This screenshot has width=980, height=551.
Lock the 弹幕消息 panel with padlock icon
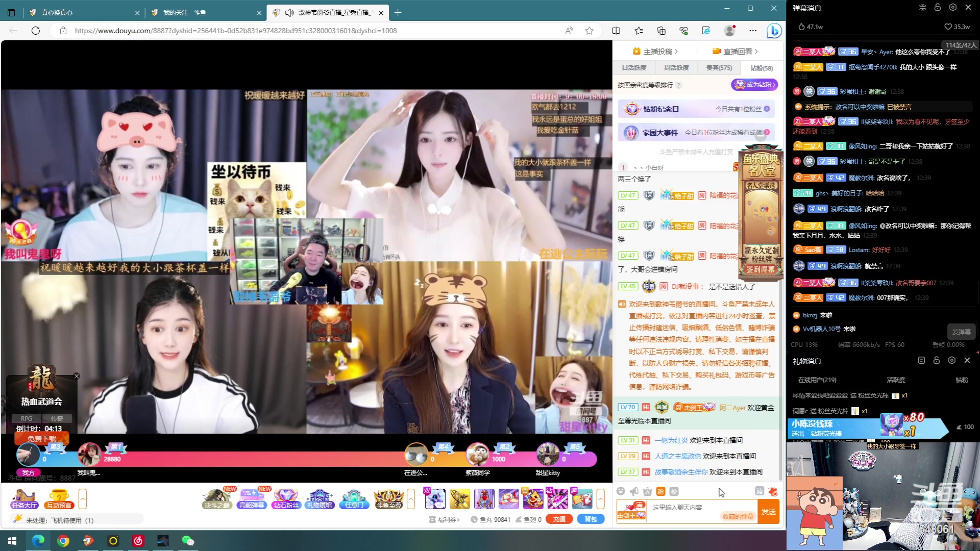[938, 7]
